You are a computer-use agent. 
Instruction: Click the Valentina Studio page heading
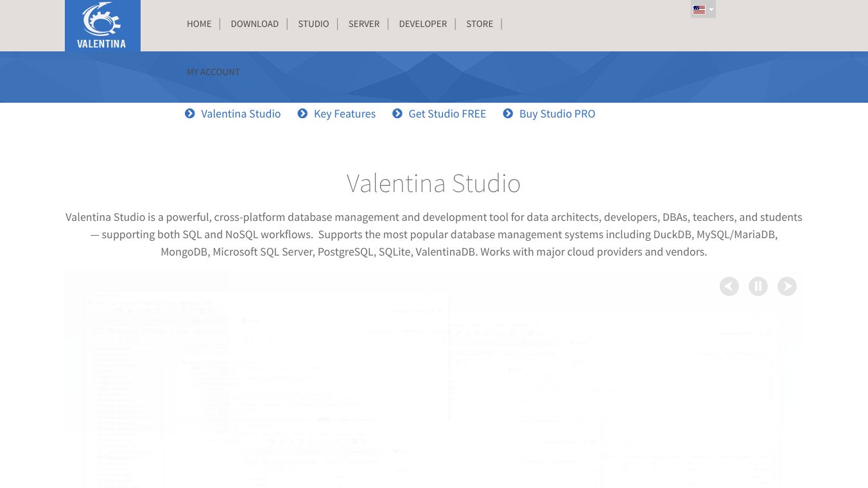433,183
